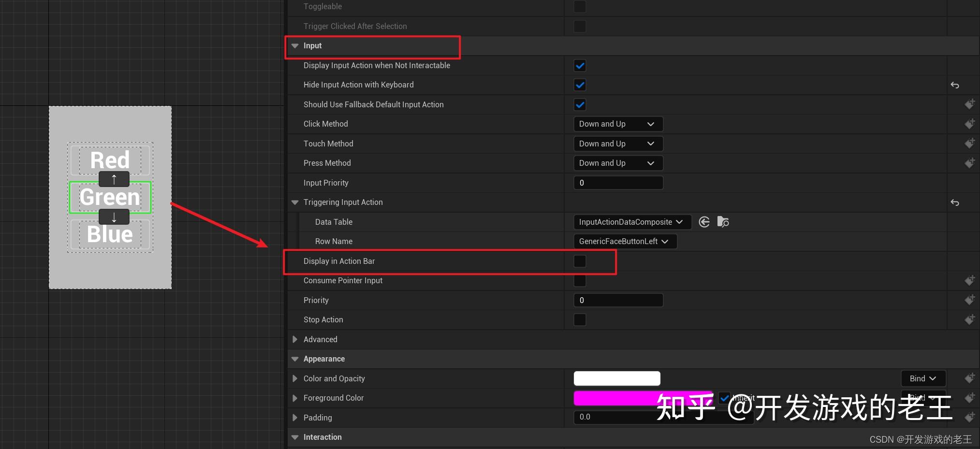The width and height of the screenshot is (980, 449).
Task: Uncheck Should Use Fallback Default Input Action
Action: pos(579,104)
